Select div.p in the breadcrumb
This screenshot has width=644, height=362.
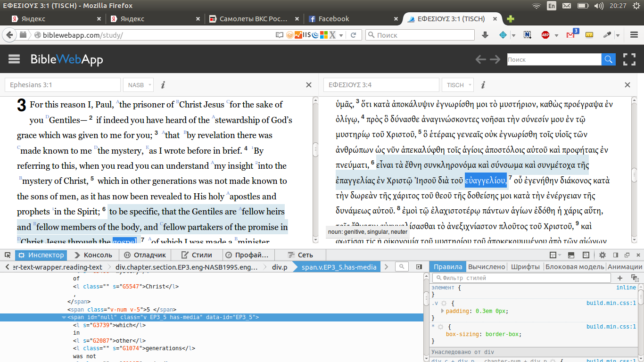tap(280, 267)
